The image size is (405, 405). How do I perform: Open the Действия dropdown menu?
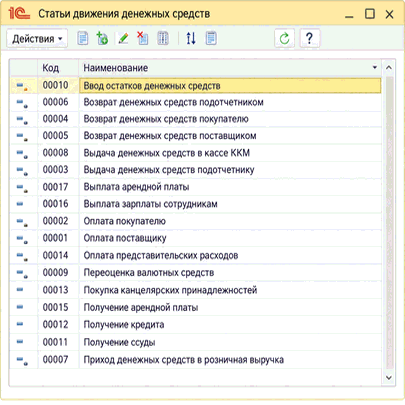[x=37, y=39]
